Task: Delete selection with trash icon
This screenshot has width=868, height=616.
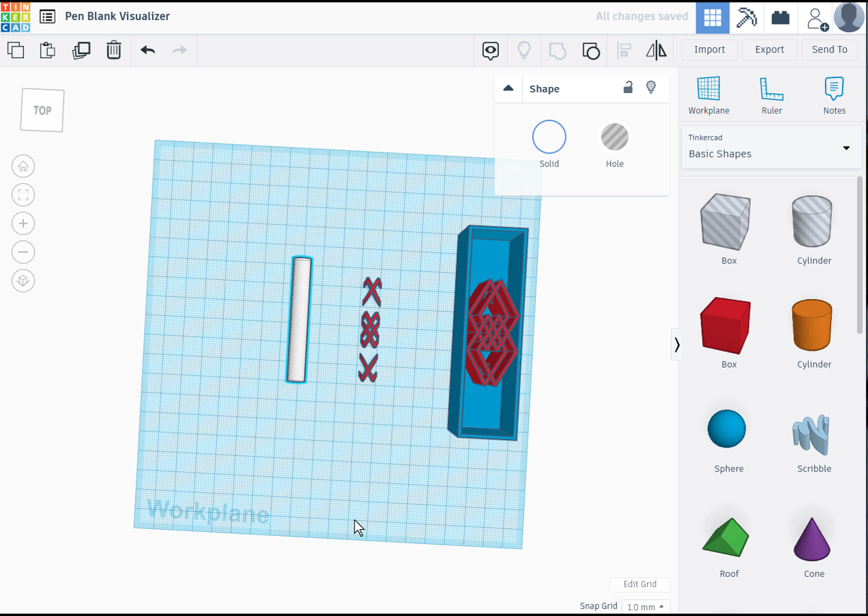Action: (x=114, y=50)
